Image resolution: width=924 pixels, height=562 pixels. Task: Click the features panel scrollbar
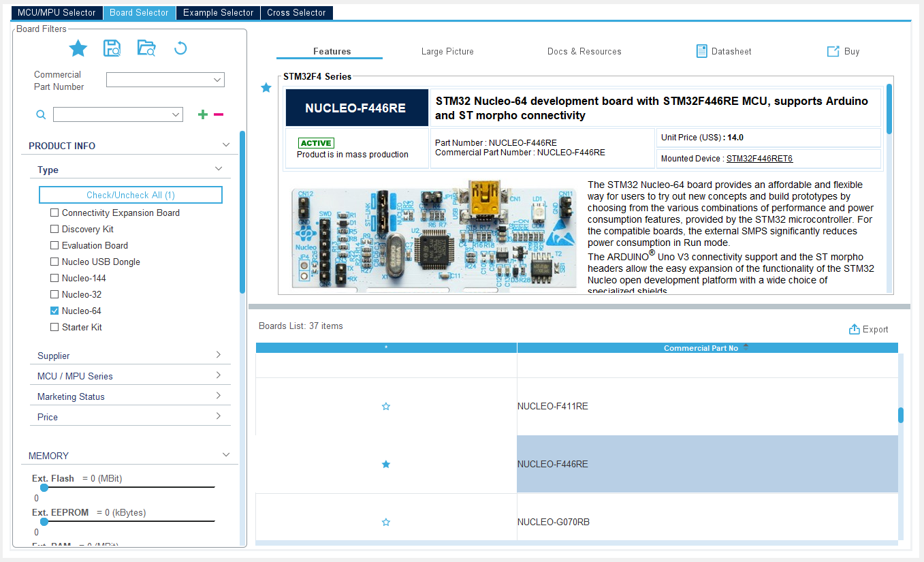pos(889,109)
